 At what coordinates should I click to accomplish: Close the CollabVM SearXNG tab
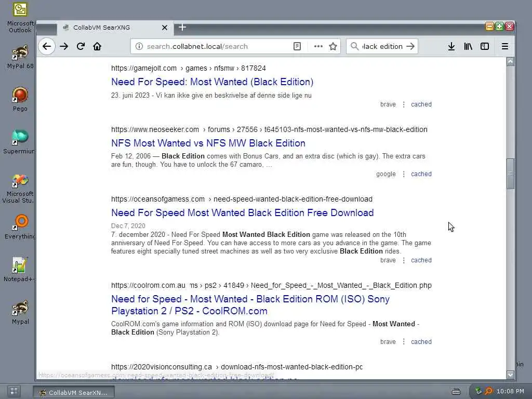(165, 28)
